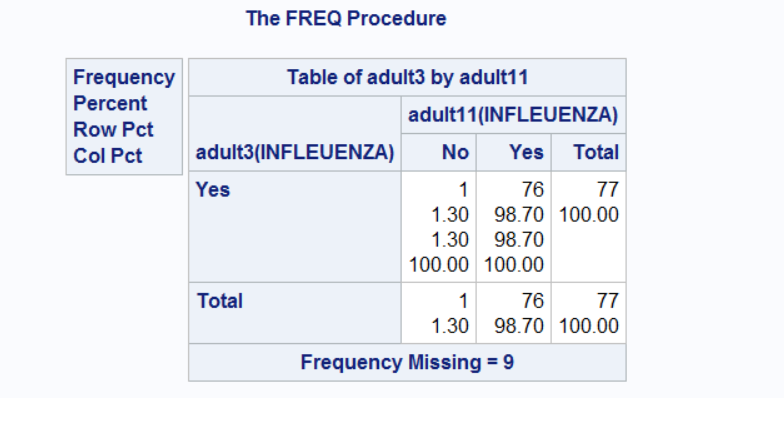Image resolution: width=784 pixels, height=422 pixels.
Task: Select the adult11(INFLEUENZA) column group header
Action: (513, 115)
